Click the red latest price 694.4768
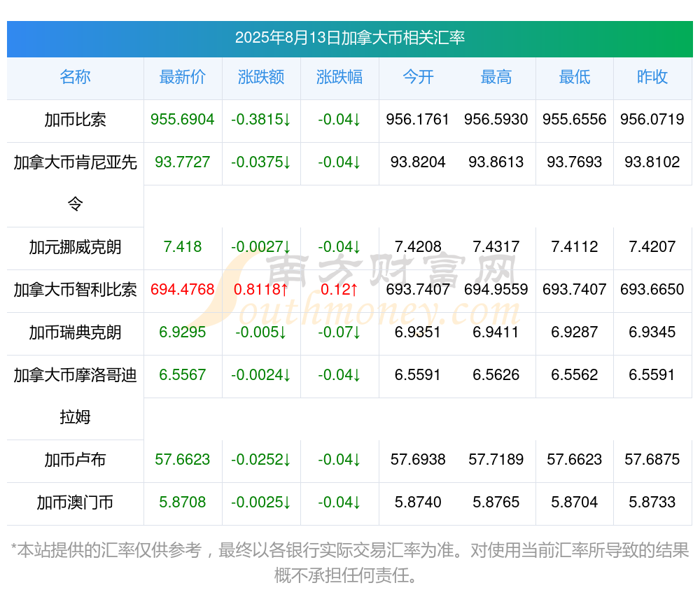Image resolution: width=700 pixels, height=597 pixels. tap(183, 290)
